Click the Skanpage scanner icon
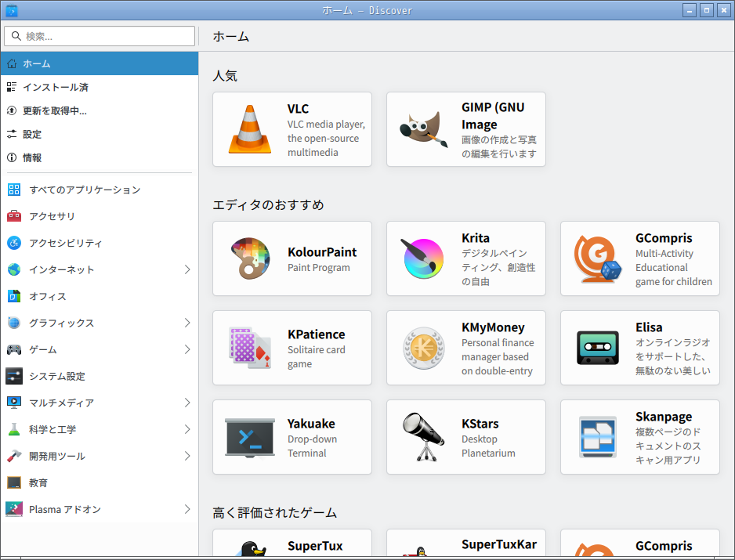The height and width of the screenshot is (560, 735). 598,437
